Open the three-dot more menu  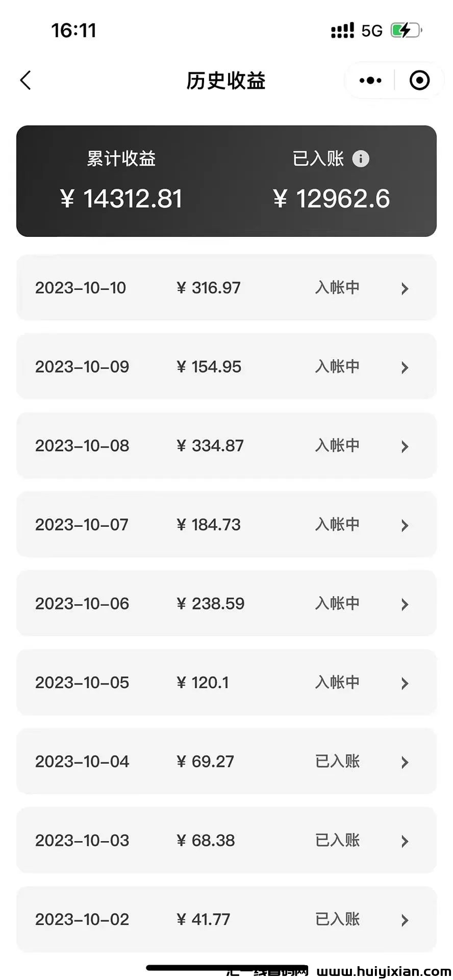(370, 80)
